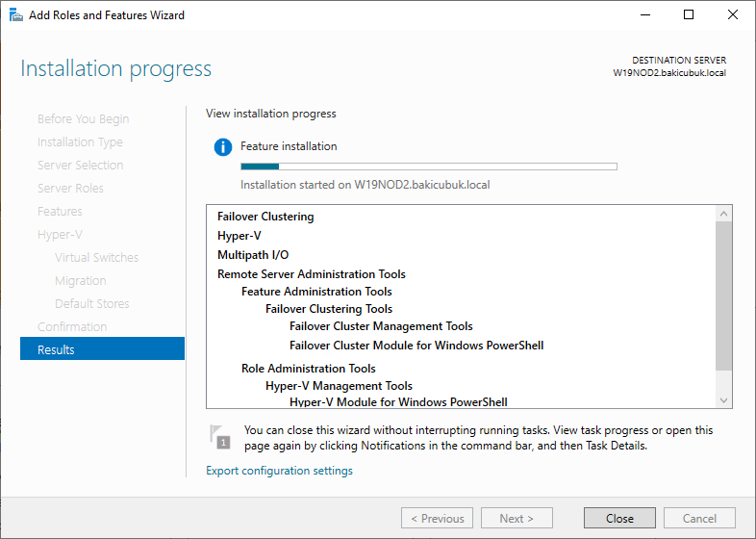
Task: Select Confirmation step in sidebar
Action: tap(72, 326)
